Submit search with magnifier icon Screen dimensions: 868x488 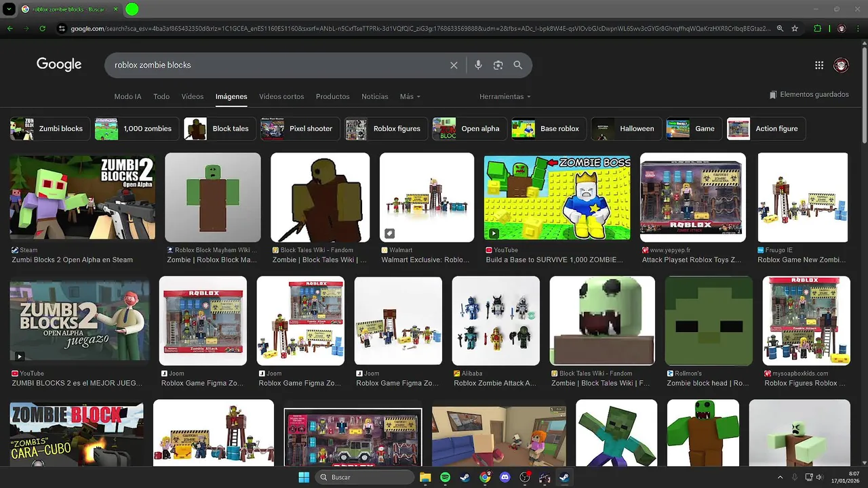click(x=518, y=65)
